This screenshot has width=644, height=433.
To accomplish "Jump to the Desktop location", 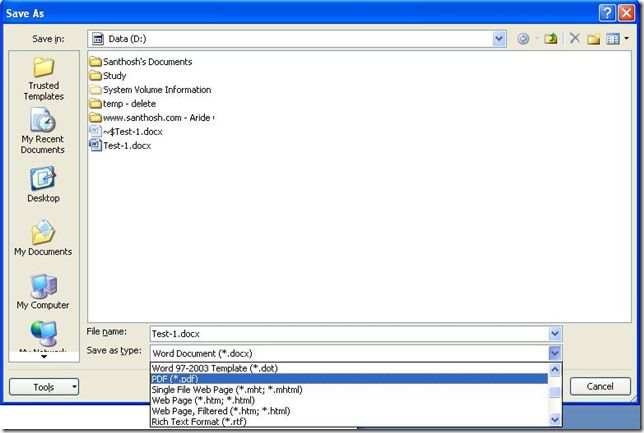I will 43,184.
